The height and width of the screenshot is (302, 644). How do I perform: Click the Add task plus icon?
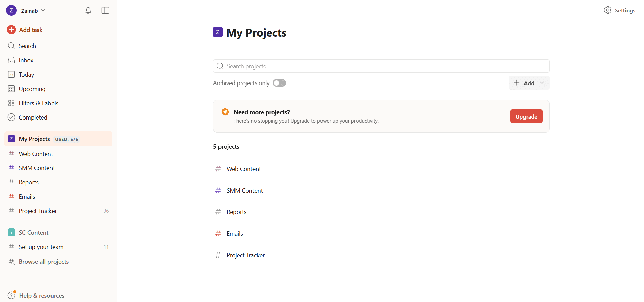[x=11, y=30]
